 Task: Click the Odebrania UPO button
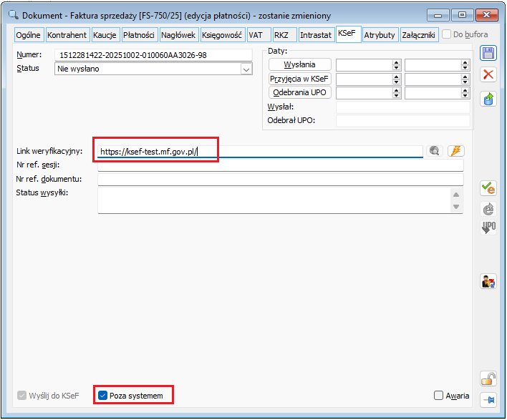(x=300, y=92)
